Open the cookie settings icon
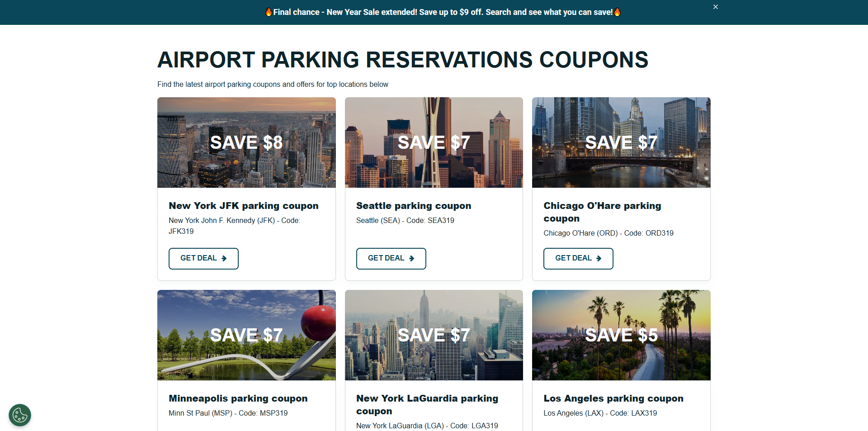The height and width of the screenshot is (431, 868). [x=19, y=415]
